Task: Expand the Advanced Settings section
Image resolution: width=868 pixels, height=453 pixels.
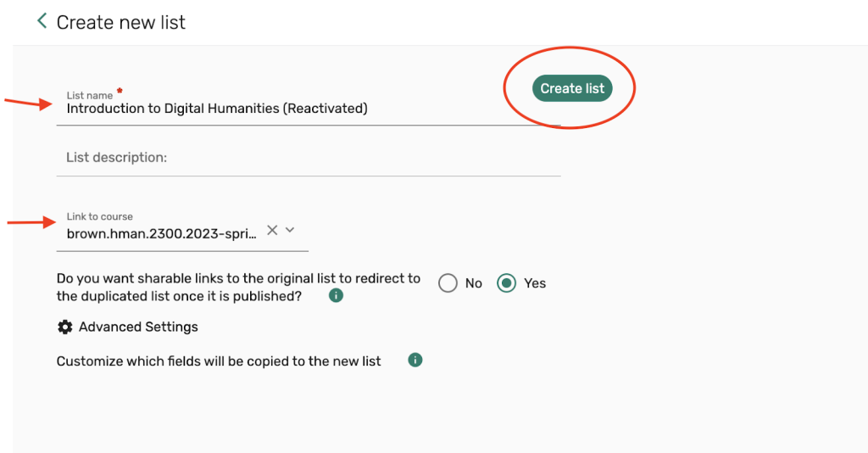Action: tap(138, 327)
